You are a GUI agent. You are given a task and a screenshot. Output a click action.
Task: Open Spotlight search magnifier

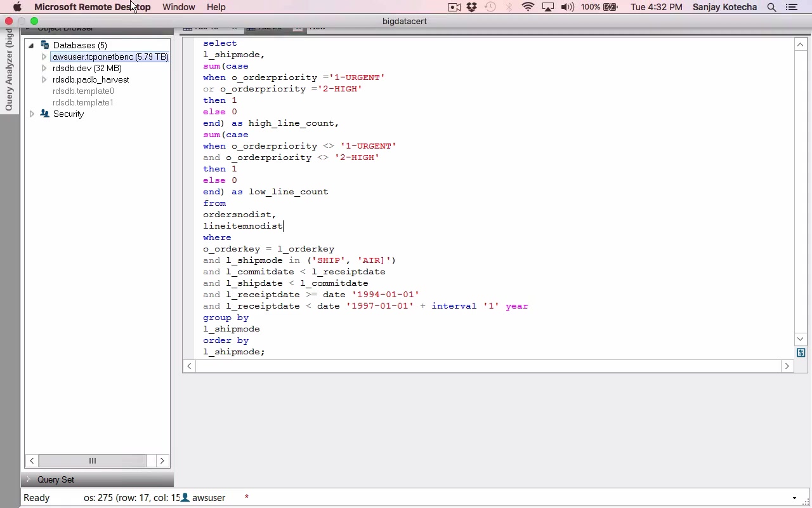click(x=771, y=7)
